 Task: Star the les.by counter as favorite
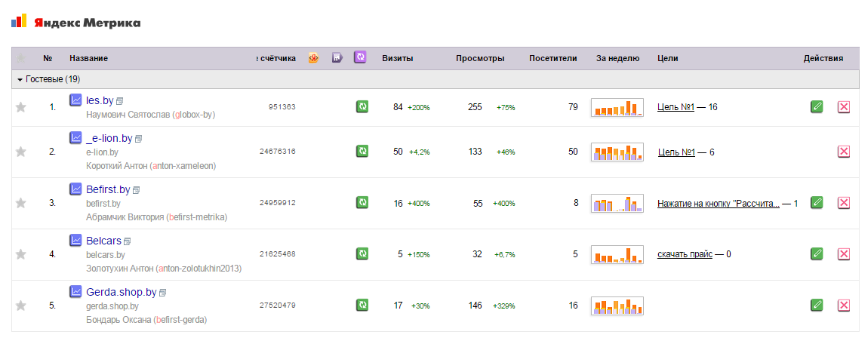[x=21, y=107]
